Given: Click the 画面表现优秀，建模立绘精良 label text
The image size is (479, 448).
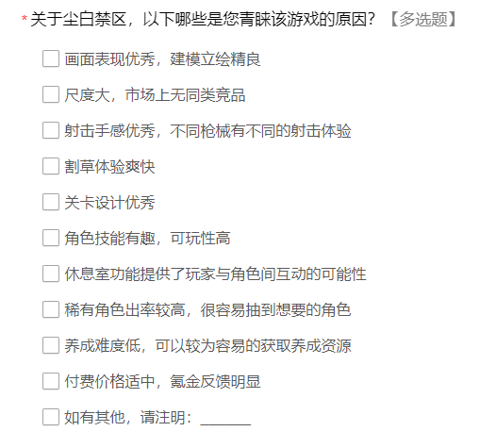Looking at the screenshot, I should tap(162, 59).
